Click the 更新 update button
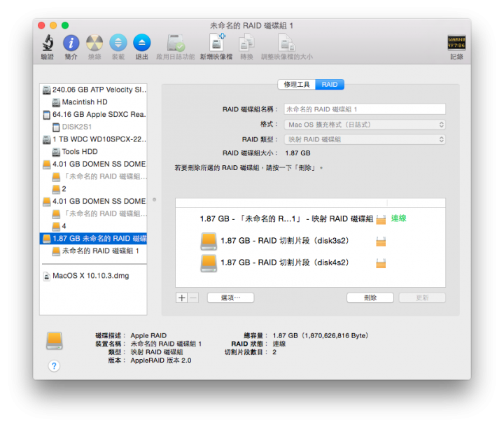 tap(422, 297)
